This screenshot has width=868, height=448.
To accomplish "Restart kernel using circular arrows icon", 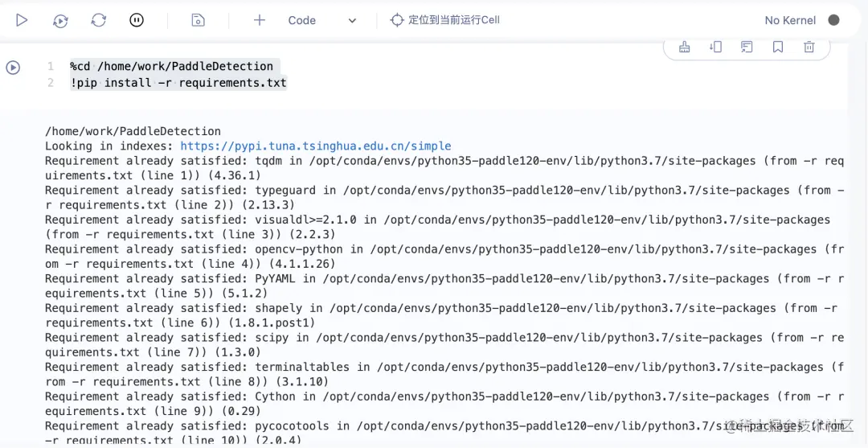I will pos(99,20).
